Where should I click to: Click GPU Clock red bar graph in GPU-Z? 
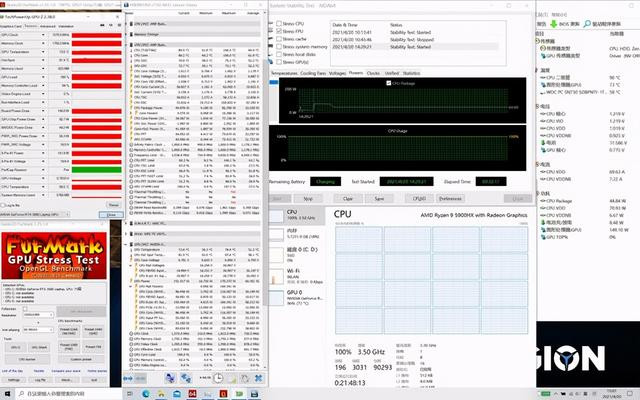tap(96, 35)
